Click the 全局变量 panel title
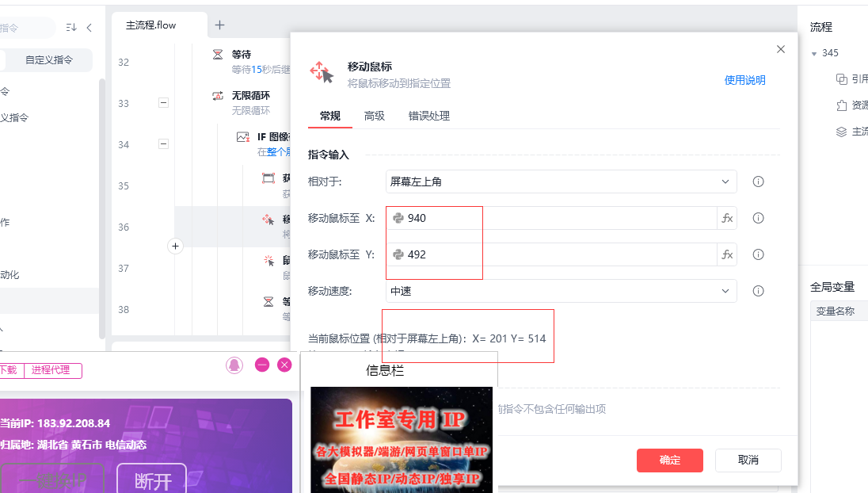The height and width of the screenshot is (493, 868). coord(832,287)
